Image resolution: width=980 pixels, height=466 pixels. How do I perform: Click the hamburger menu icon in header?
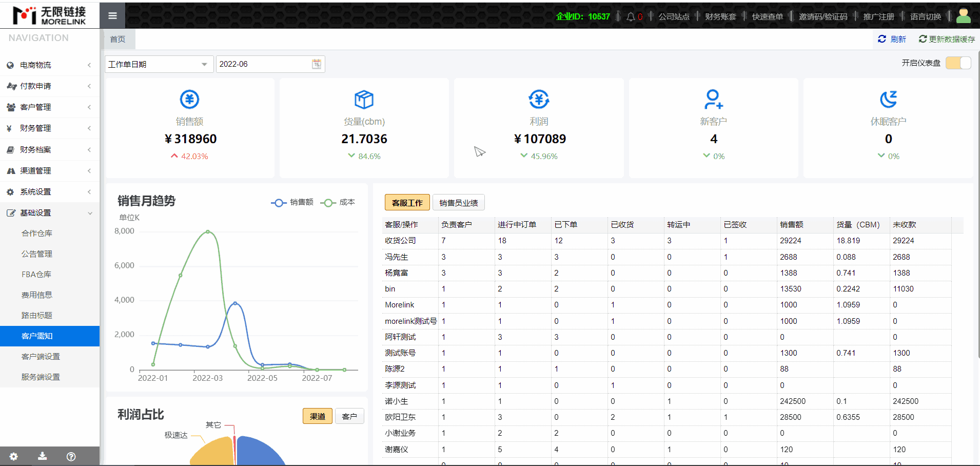point(112,16)
